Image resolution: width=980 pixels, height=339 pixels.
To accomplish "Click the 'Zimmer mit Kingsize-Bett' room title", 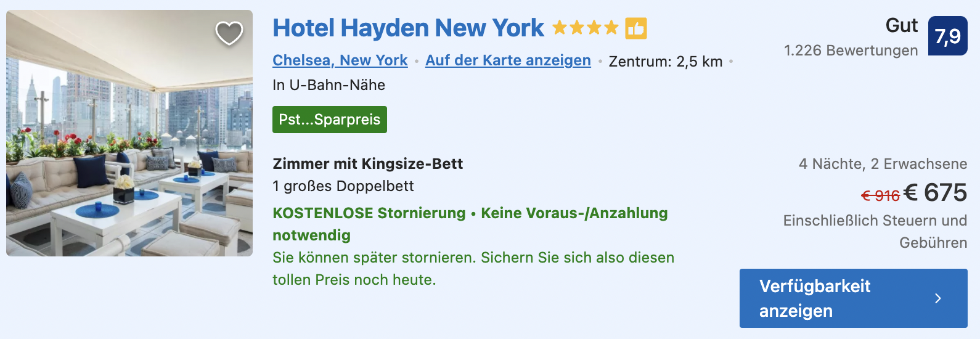I will (x=367, y=164).
